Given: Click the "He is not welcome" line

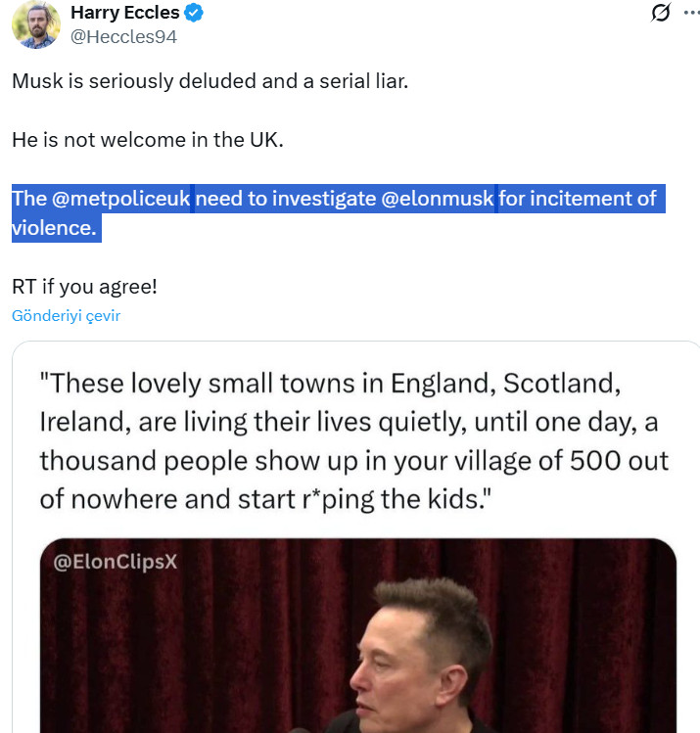Looking at the screenshot, I should pyautogui.click(x=147, y=139).
